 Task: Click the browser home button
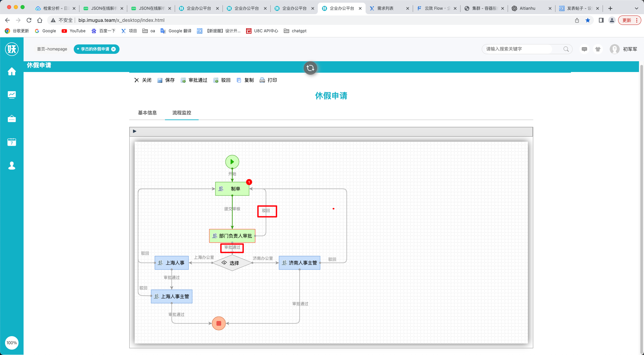pyautogui.click(x=40, y=20)
